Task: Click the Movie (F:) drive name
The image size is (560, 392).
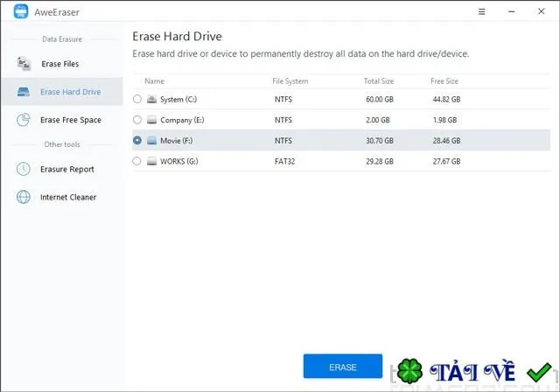Action: (177, 141)
